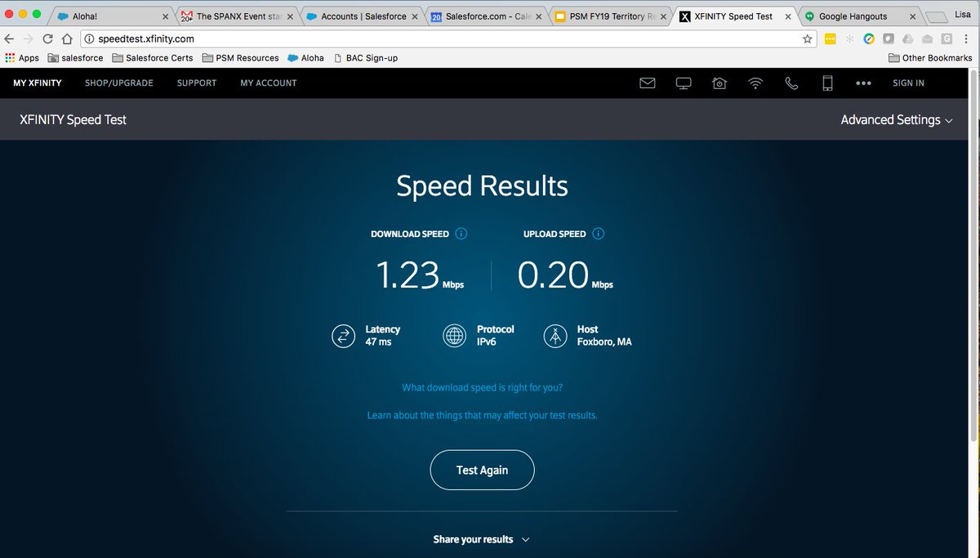Click the download speed info icon
The image size is (980, 558).
[461, 234]
